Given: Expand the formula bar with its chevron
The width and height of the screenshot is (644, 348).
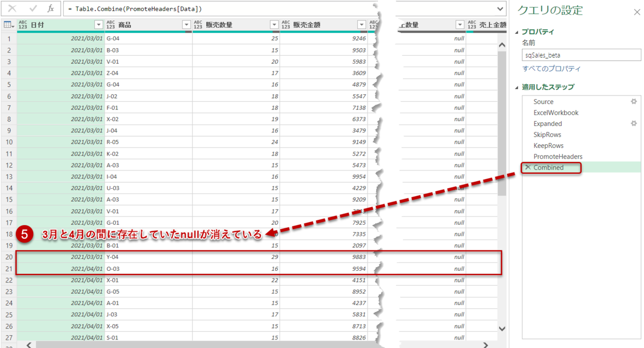Looking at the screenshot, I should pos(500,9).
